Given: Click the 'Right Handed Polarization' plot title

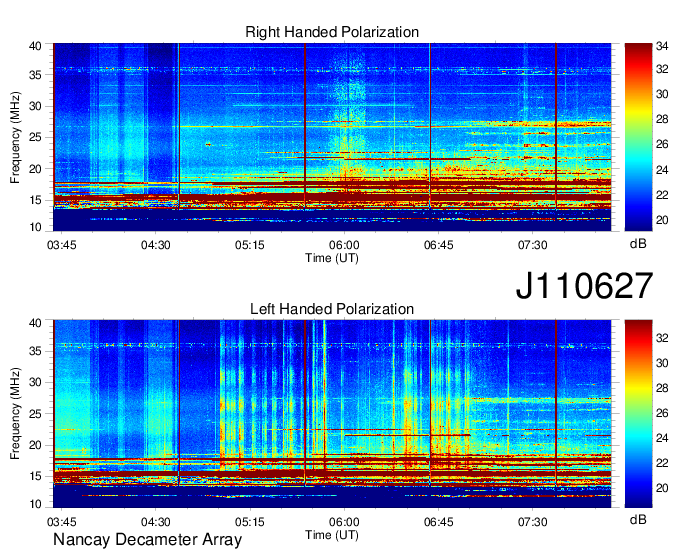Looking at the screenshot, I should point(332,32).
